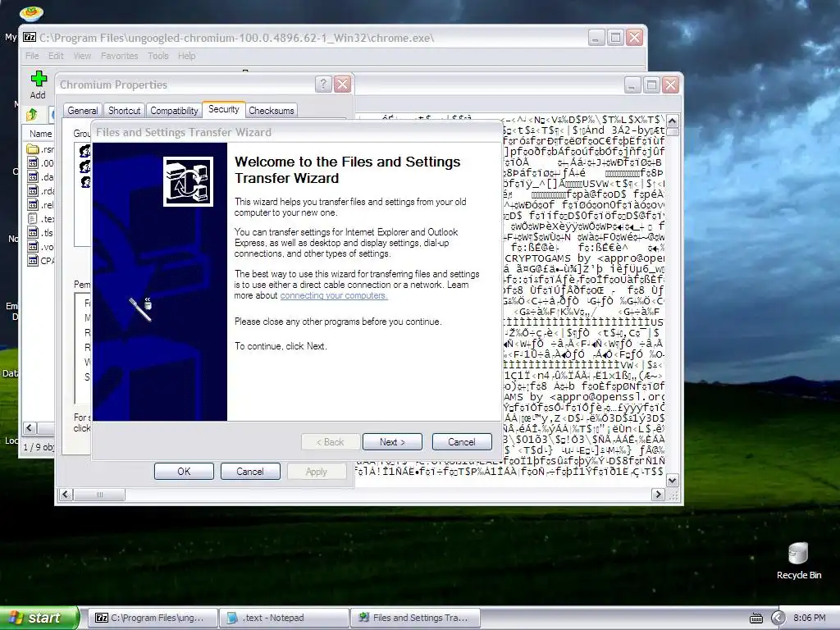The width and height of the screenshot is (840, 630).
Task: Select the .text document icon in 7-Zip list
Action: pyautogui.click(x=33, y=218)
